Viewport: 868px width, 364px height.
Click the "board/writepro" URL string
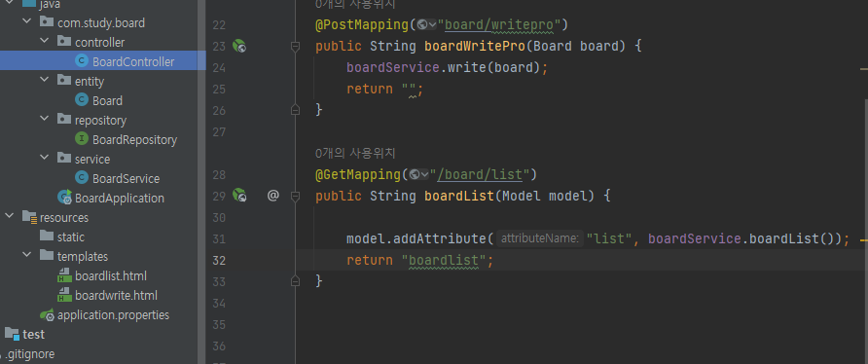click(500, 24)
